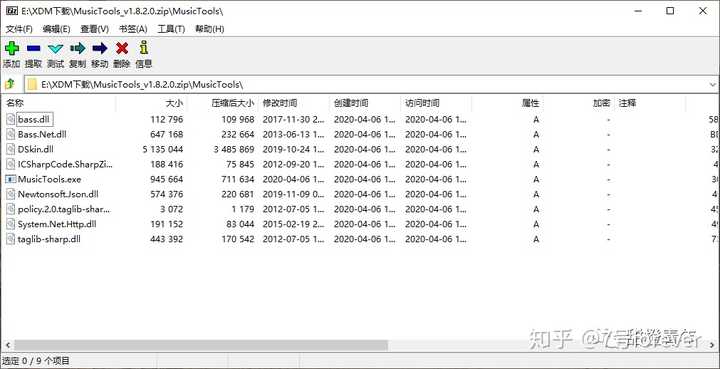The height and width of the screenshot is (369, 720).
Task: Select the System.Net.Http.dll file name
Action: click(x=57, y=224)
